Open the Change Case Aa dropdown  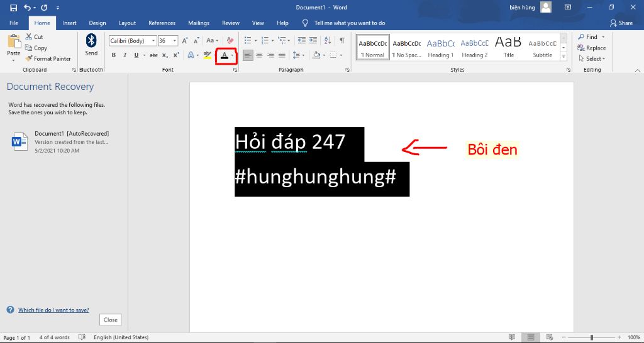click(213, 41)
